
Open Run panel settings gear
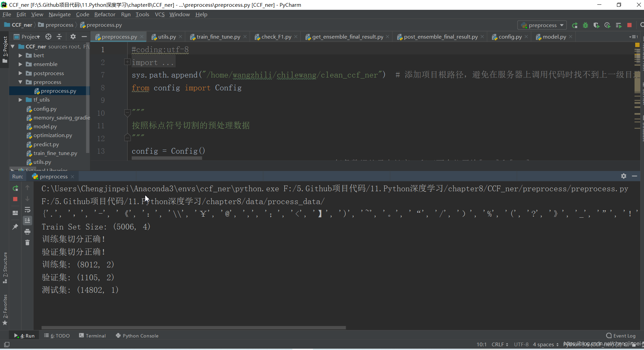(x=624, y=176)
